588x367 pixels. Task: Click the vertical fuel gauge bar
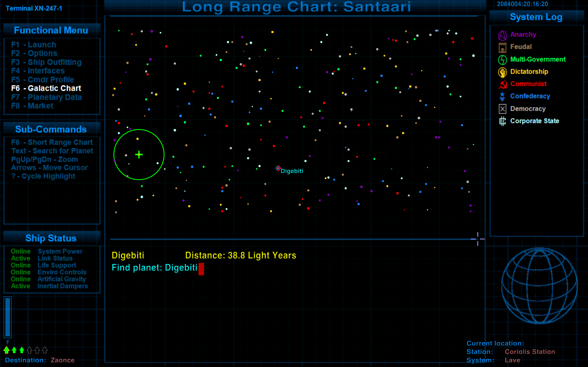[8, 317]
